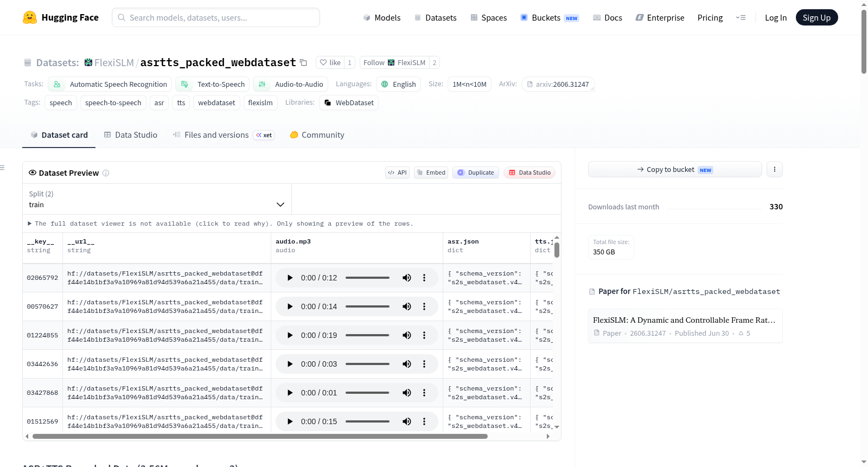Play audio for row 02065792
The height and width of the screenshot is (467, 868).
pos(290,278)
